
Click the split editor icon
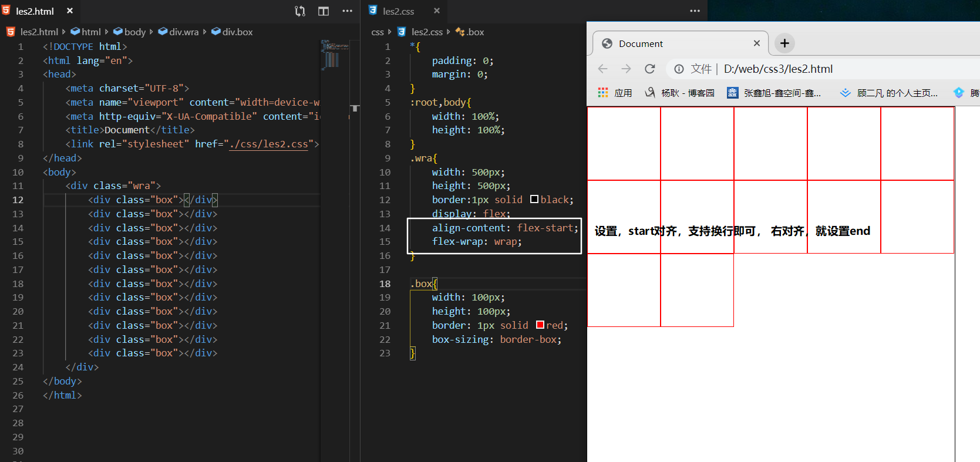(x=324, y=11)
